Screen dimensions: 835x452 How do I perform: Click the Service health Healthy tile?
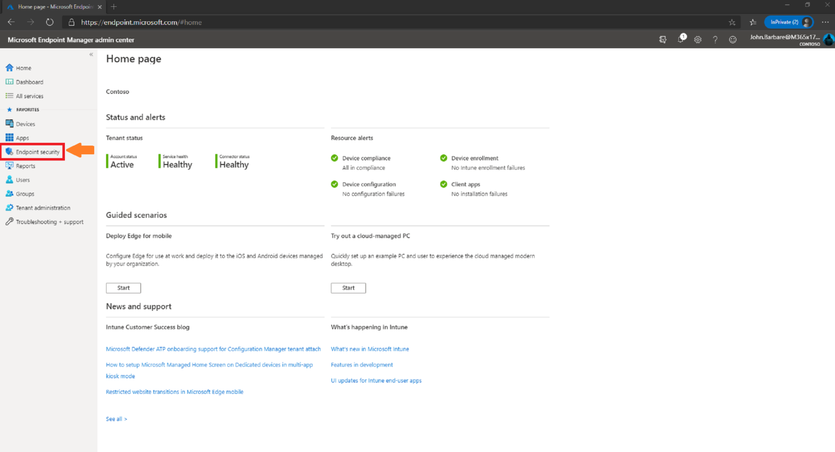click(176, 162)
